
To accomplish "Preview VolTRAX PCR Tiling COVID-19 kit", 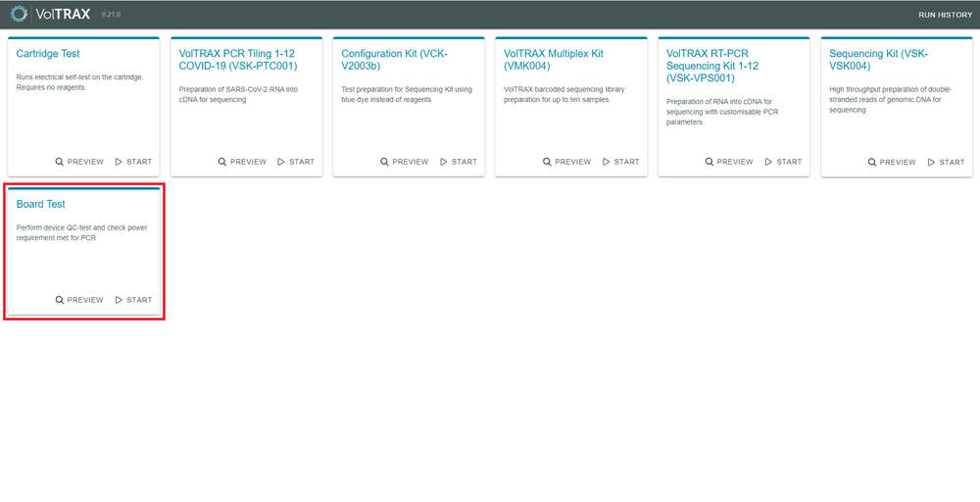I will (242, 162).
